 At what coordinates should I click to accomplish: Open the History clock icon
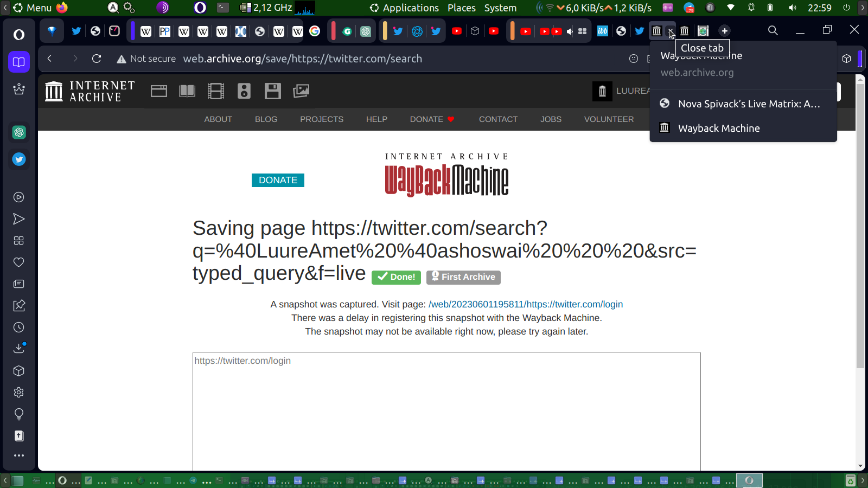click(19, 328)
